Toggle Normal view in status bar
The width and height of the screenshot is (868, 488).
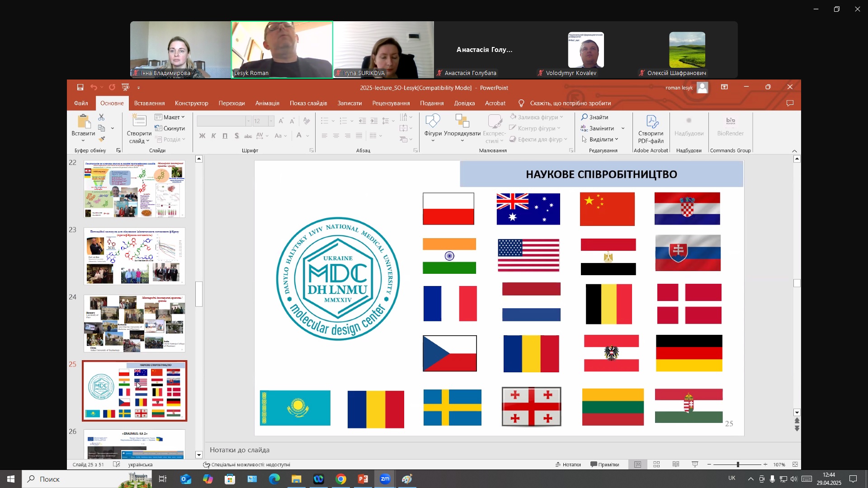pyautogui.click(x=637, y=465)
